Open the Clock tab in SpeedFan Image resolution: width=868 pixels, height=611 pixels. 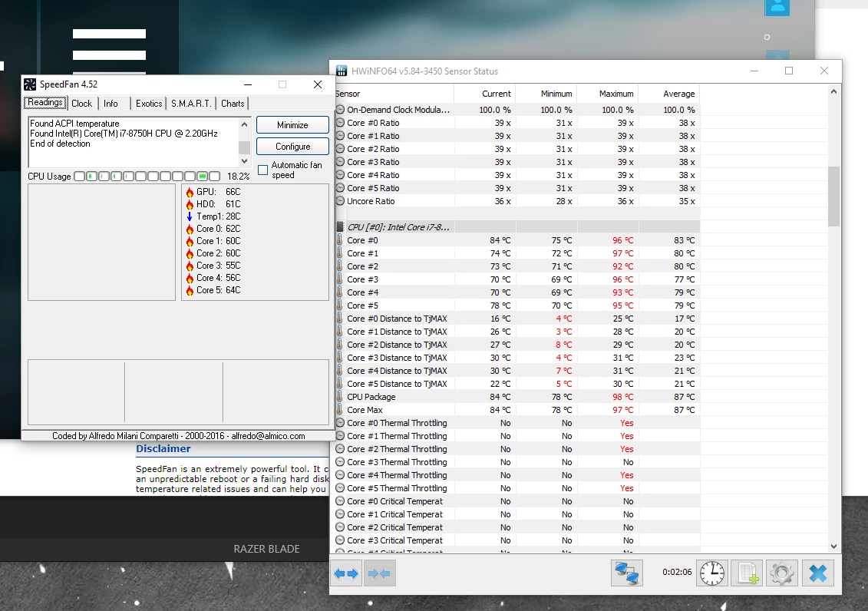(x=81, y=104)
